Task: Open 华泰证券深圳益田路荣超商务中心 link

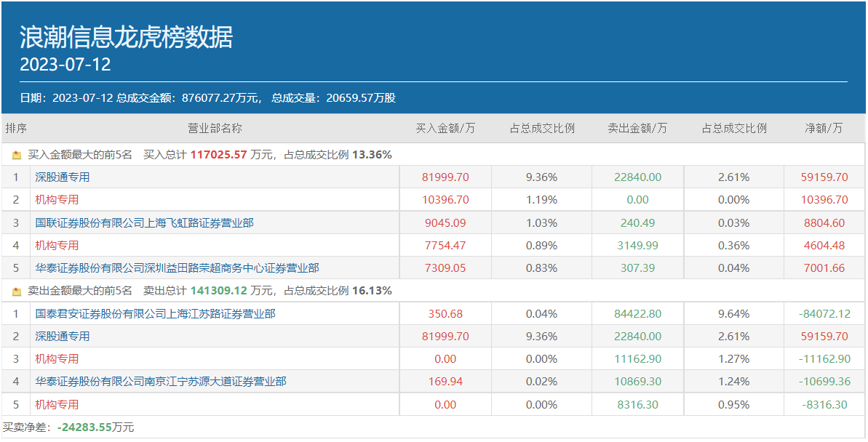Action: point(177,268)
